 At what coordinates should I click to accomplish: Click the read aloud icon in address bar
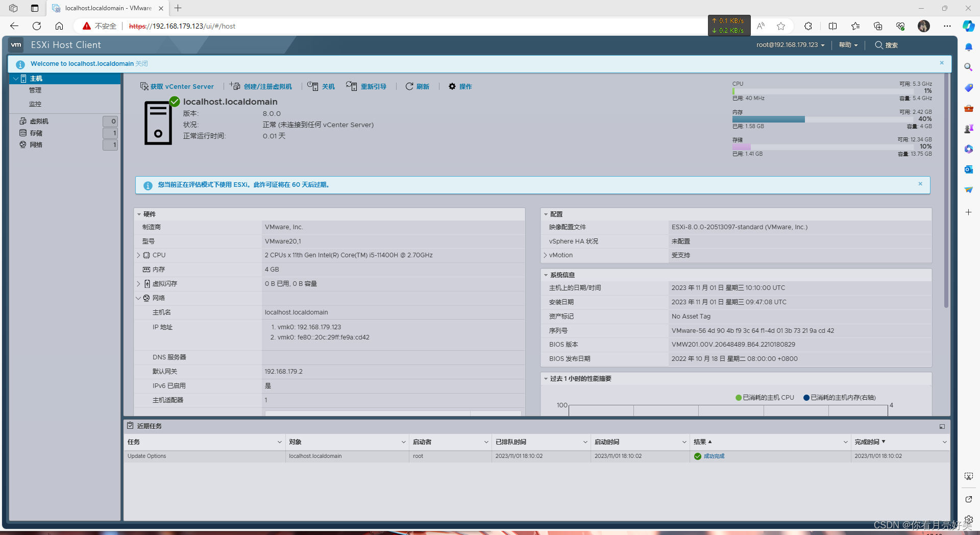(x=761, y=26)
